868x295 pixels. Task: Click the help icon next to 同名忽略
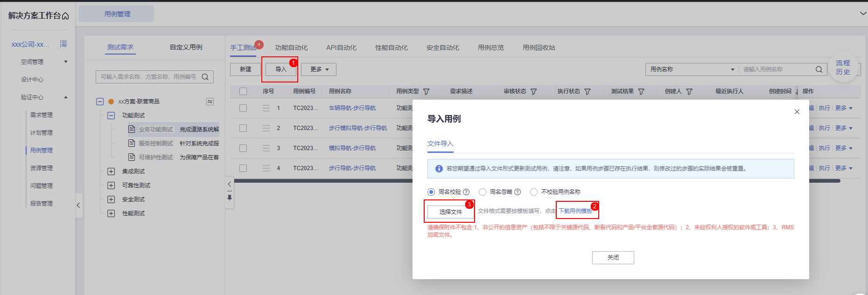518,192
